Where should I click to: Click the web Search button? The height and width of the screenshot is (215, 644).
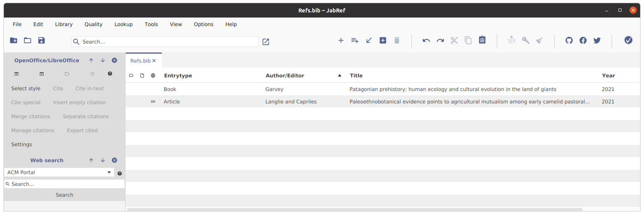(64, 195)
